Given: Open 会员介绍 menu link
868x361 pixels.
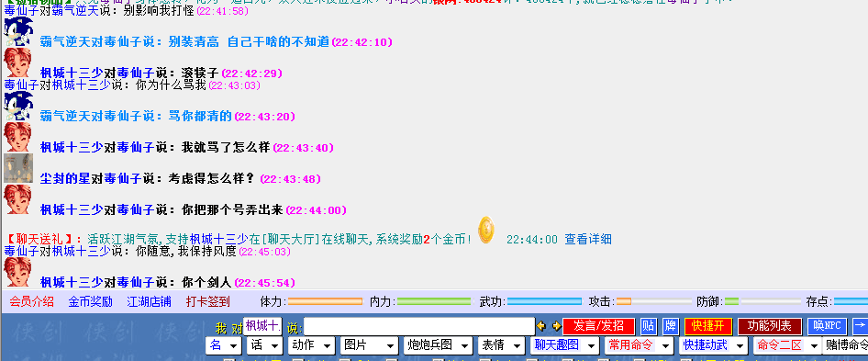Looking at the screenshot, I should 31,301.
